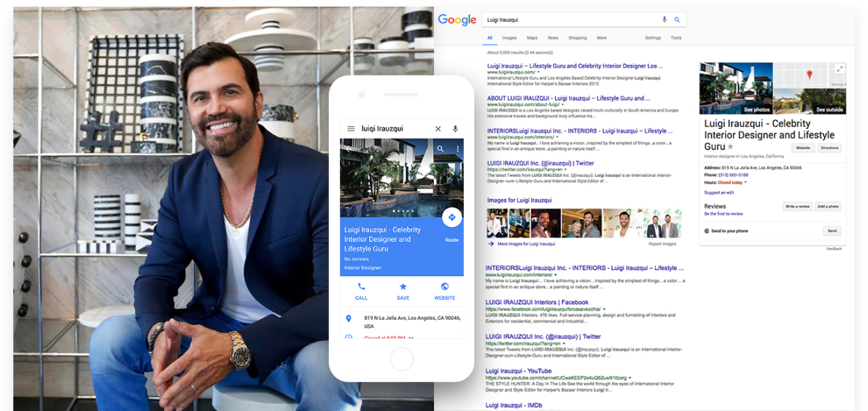Tap the CALL phone icon
Viewport: 868px width, 411px height.
click(362, 286)
